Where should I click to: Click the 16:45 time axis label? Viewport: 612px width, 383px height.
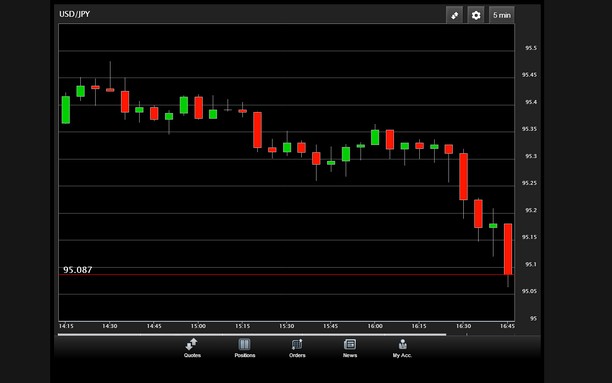tap(507, 326)
